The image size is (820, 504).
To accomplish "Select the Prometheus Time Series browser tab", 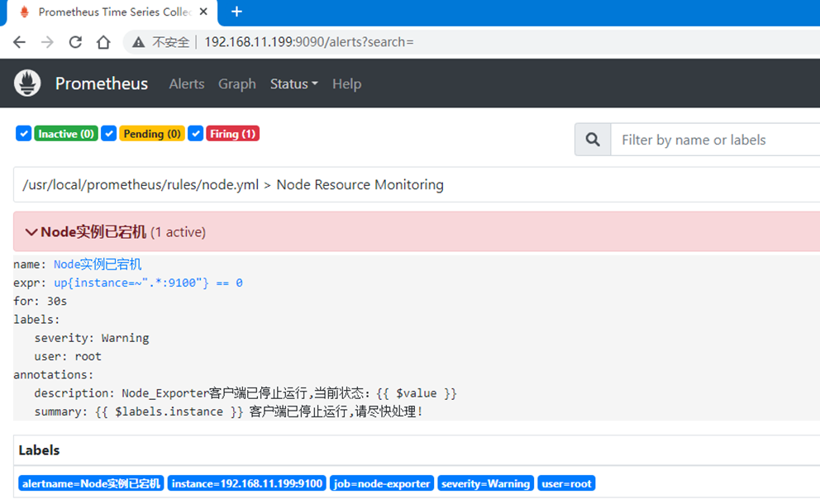I will point(112,12).
